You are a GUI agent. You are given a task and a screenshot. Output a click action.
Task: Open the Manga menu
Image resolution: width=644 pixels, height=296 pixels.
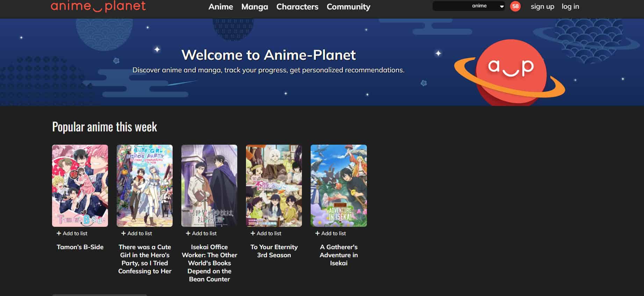pyautogui.click(x=254, y=7)
